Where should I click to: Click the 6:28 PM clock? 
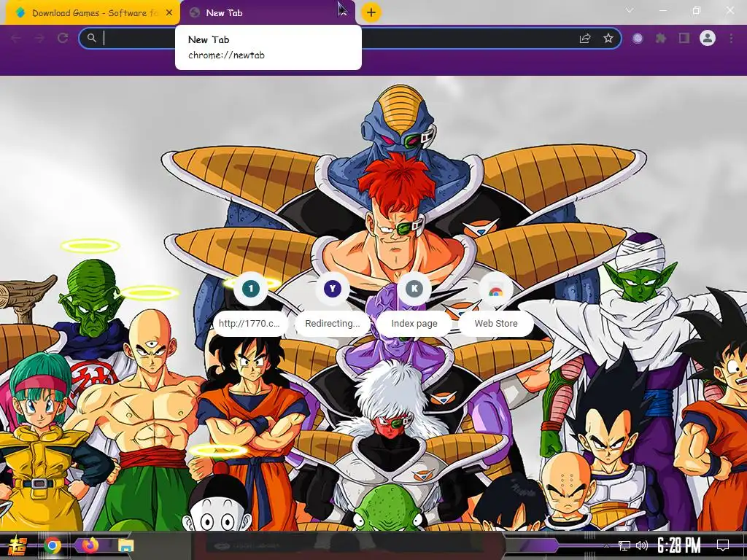(679, 545)
